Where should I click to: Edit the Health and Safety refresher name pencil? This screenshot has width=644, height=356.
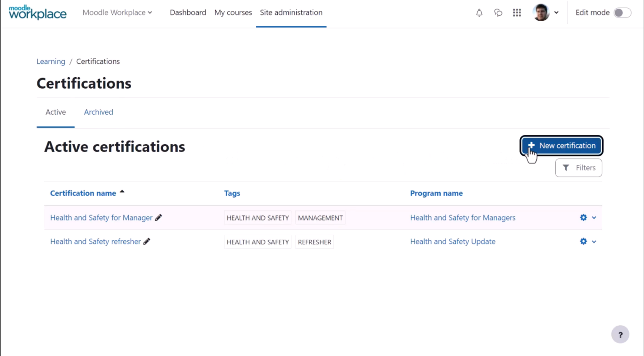coord(147,241)
